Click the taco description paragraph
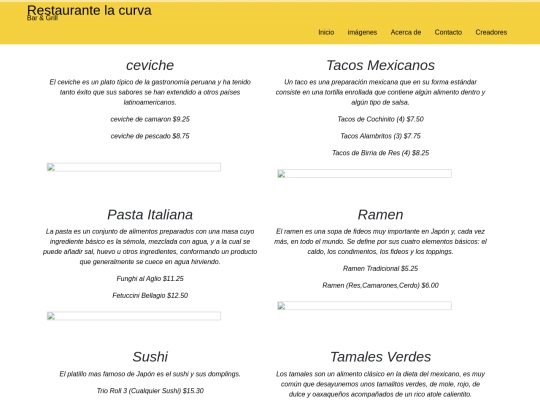This screenshot has height=405, width=540. point(380,92)
